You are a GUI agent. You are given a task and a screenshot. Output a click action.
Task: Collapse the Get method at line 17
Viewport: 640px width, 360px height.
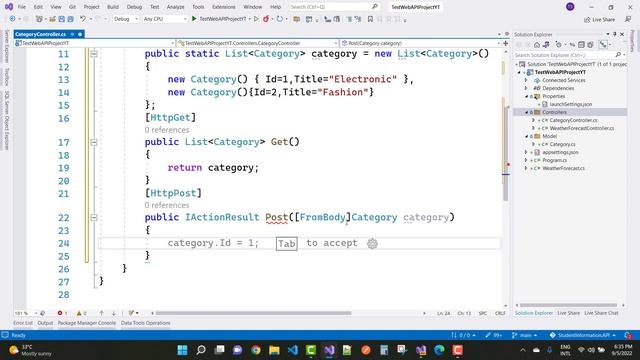[94, 142]
